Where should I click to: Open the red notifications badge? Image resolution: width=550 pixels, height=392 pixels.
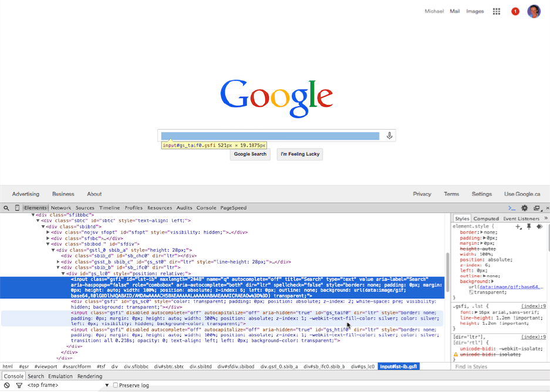coord(515,12)
